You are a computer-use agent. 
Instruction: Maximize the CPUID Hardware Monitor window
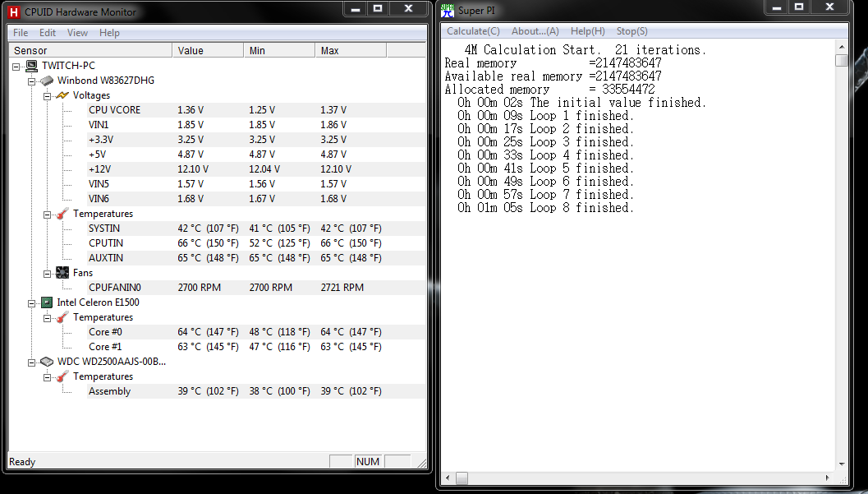click(378, 8)
